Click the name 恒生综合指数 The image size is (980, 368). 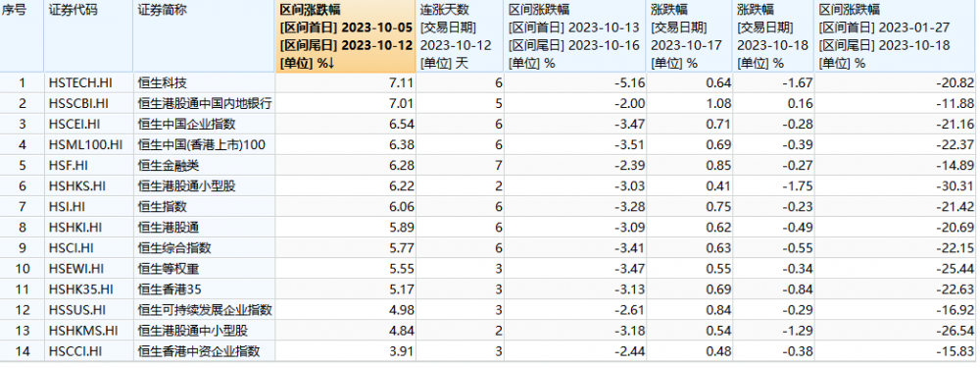pos(174,248)
